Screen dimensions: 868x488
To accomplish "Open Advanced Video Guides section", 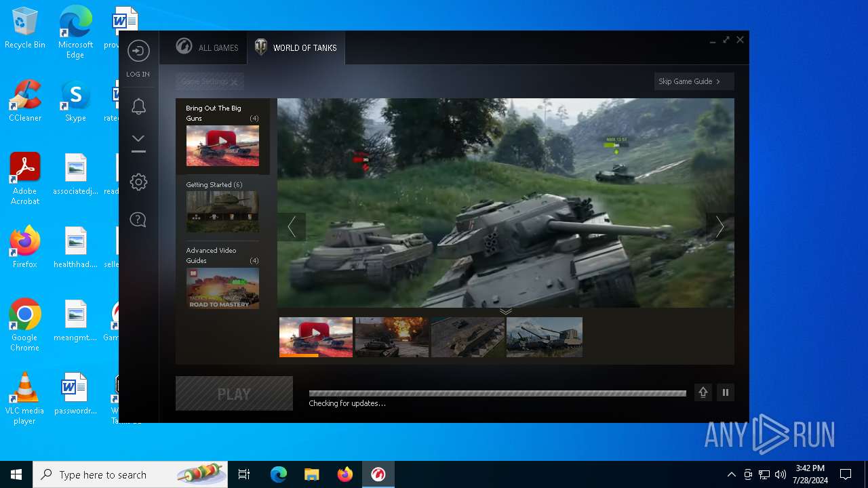I will click(x=222, y=277).
